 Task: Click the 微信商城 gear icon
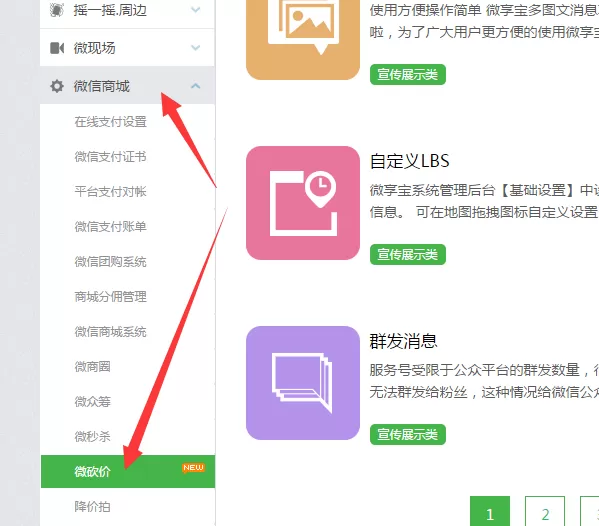(57, 86)
